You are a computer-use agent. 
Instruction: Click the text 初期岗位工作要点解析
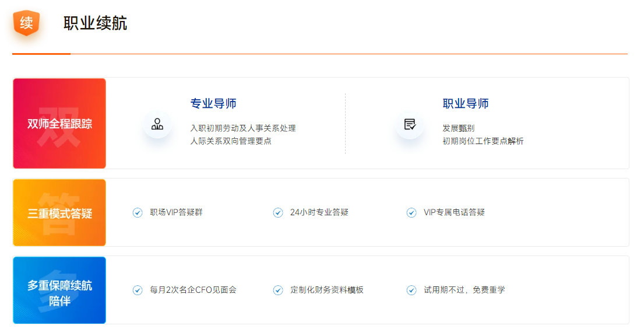(x=483, y=141)
